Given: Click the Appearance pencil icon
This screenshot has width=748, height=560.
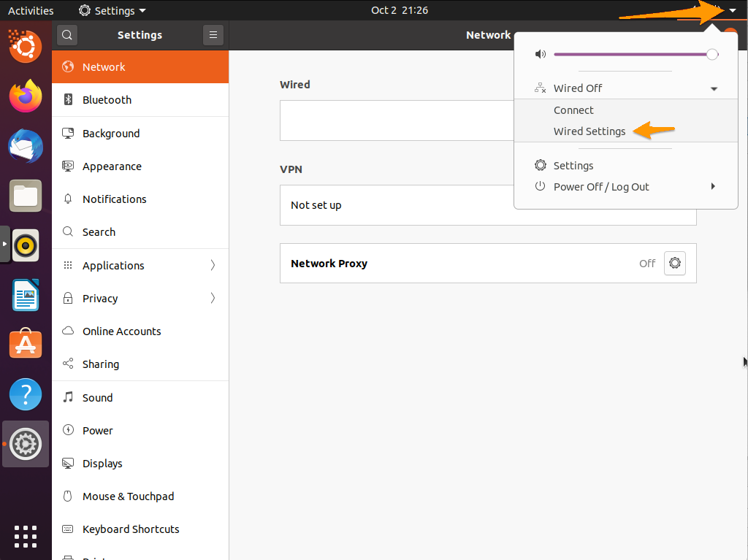Looking at the screenshot, I should [68, 166].
